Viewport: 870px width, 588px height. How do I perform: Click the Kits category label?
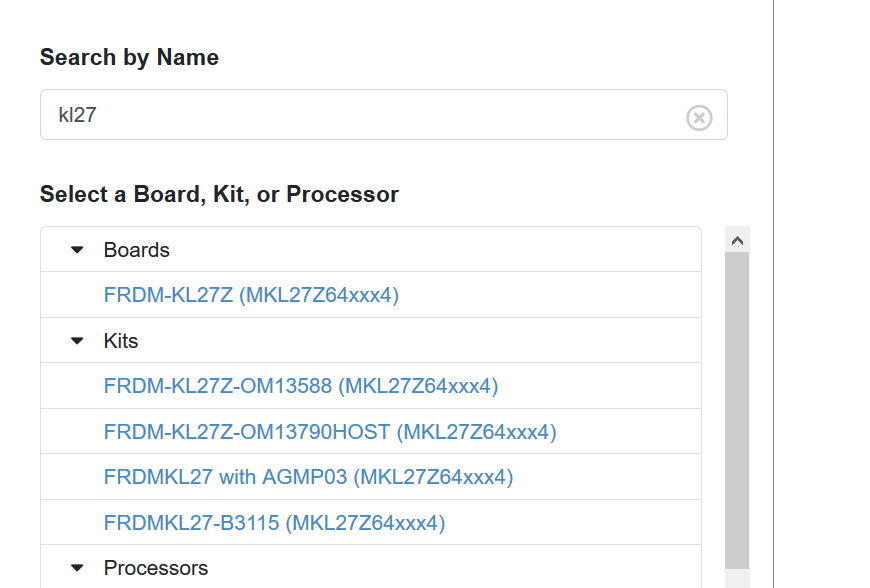pyautogui.click(x=121, y=341)
